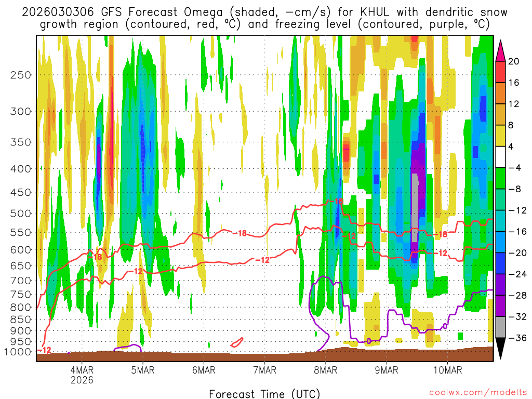Click the 600 pressure level label
Image resolution: width=532 pixels, height=399 pixels.
click(21, 250)
